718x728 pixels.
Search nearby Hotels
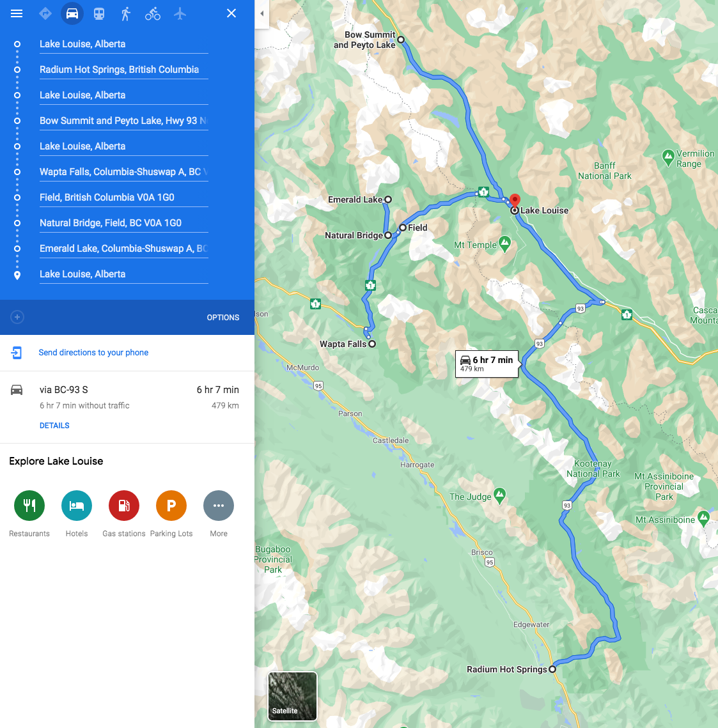pos(77,513)
